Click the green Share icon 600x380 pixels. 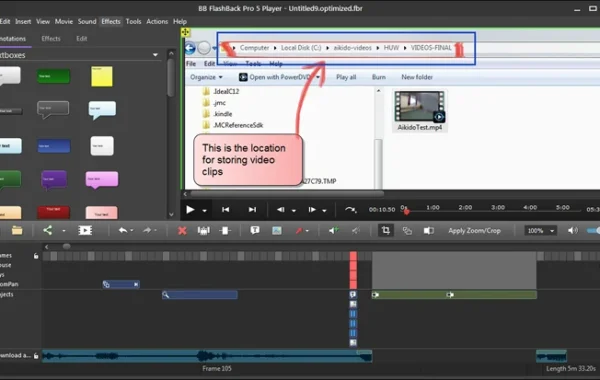pyautogui.click(x=47, y=230)
